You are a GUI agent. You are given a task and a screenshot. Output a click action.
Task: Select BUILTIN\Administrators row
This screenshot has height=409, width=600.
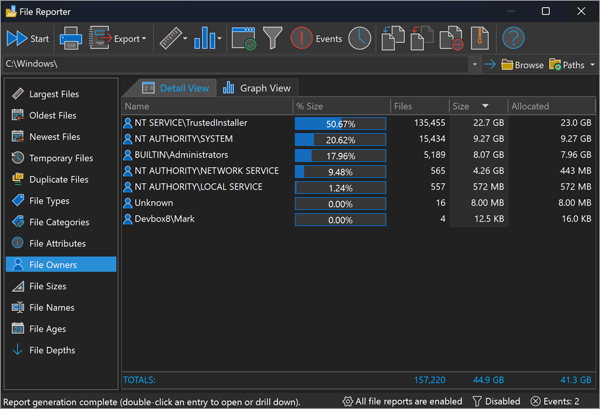click(358, 155)
